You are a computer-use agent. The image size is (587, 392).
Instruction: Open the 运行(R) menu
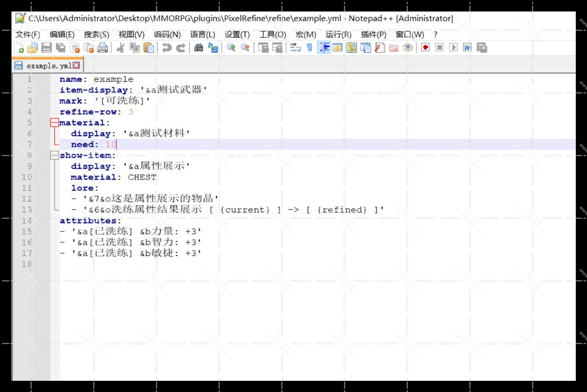pyautogui.click(x=338, y=35)
